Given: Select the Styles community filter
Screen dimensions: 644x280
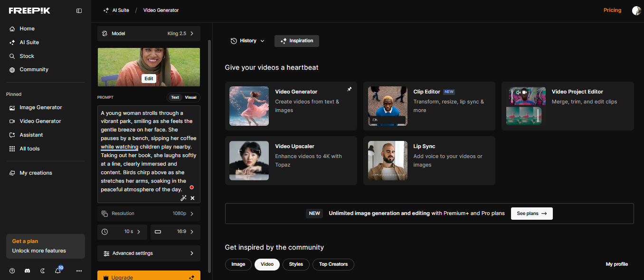Looking at the screenshot, I should (296, 264).
